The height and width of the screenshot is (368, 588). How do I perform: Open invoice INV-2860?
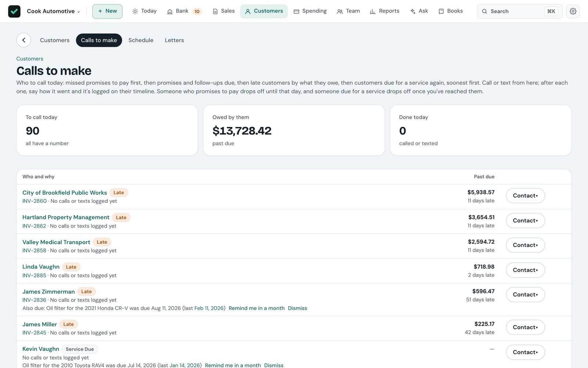tap(35, 201)
